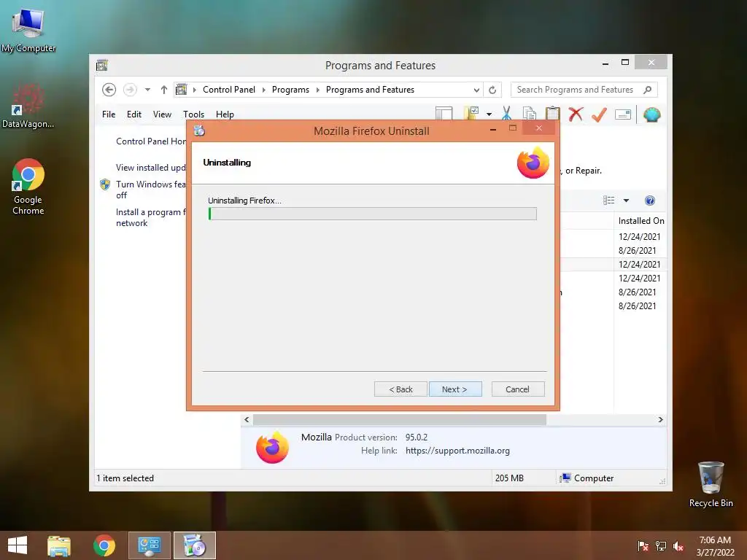
Task: Click the Cut scissors toolbar icon
Action: [x=506, y=114]
